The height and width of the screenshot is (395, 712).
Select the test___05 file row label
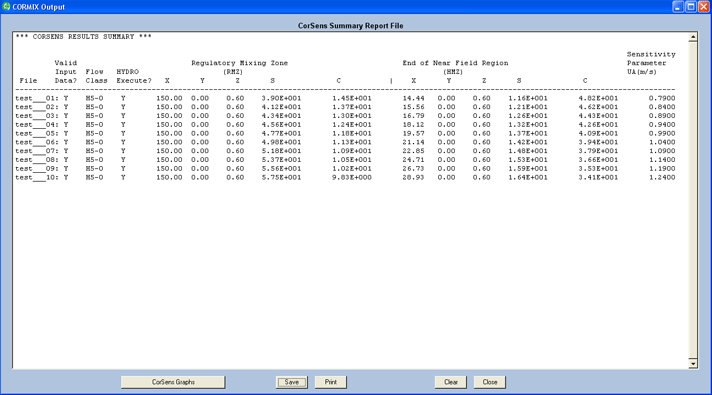[x=37, y=133]
